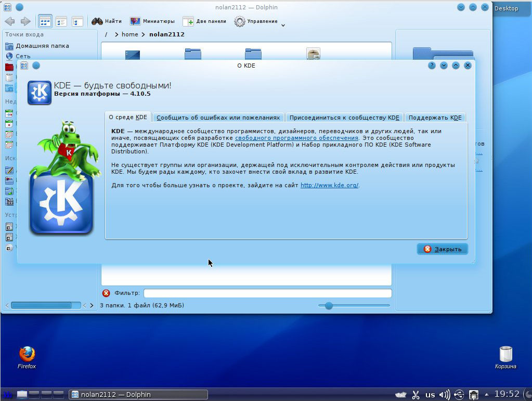Click the 19:52 clock on the panel
Screen dimensions: 532x401
tap(507, 394)
